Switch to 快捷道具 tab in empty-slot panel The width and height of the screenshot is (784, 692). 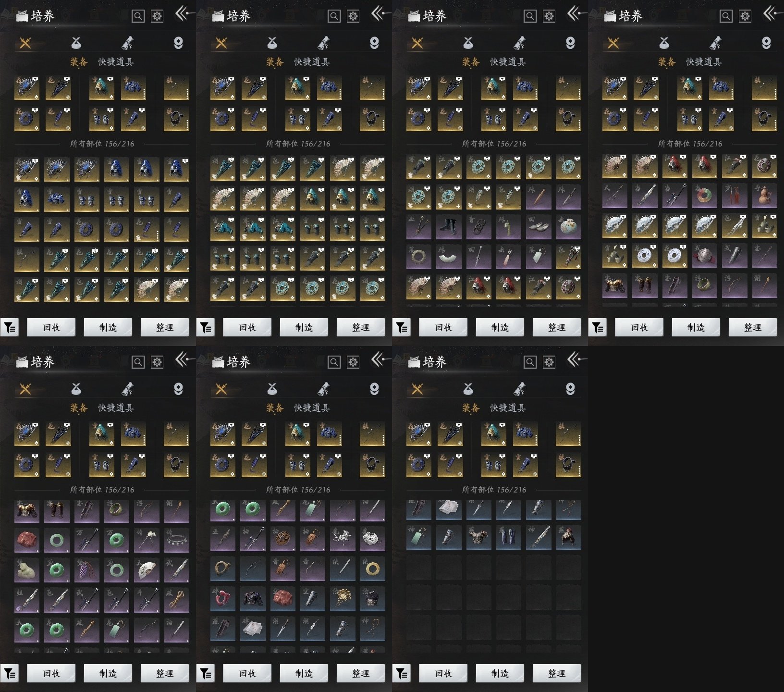508,408
